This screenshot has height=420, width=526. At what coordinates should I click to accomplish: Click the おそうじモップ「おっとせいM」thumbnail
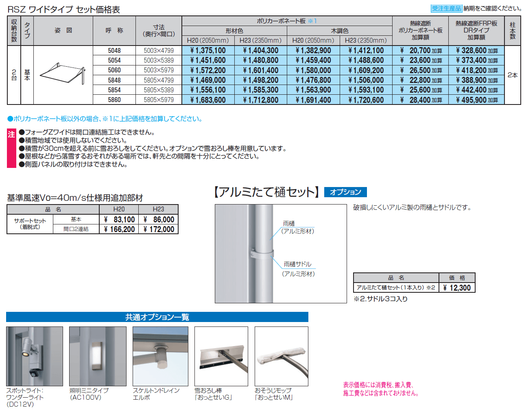pyautogui.click(x=282, y=357)
